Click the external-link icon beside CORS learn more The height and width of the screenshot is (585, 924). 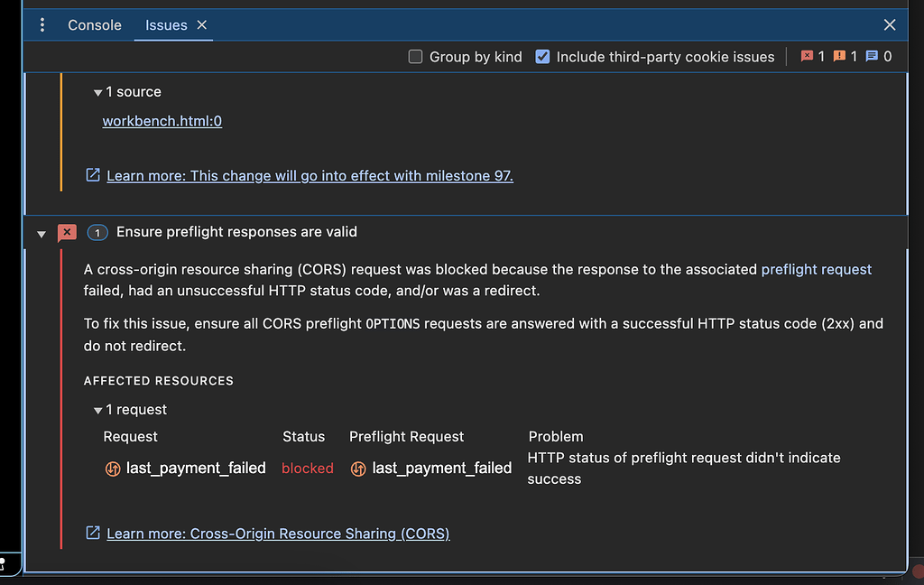[92, 533]
